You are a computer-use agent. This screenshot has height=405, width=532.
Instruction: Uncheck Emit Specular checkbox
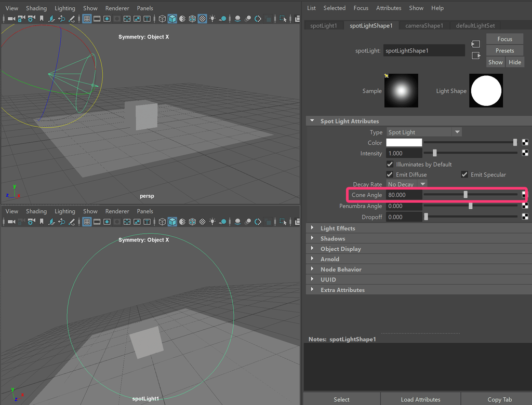tap(464, 174)
